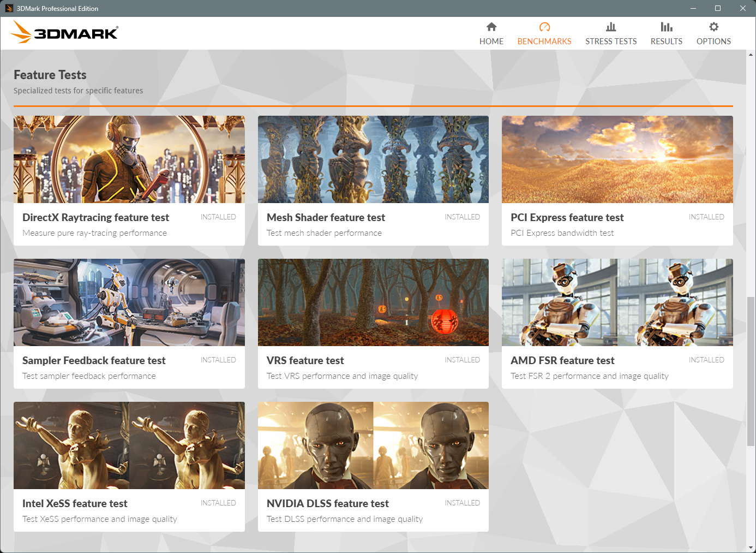Click INSTALLED label on Sampler Feedback card

[x=218, y=360]
